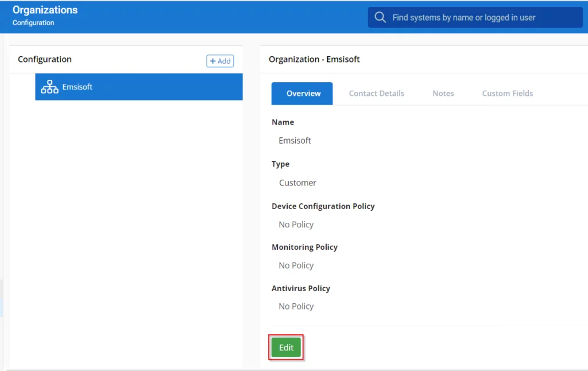Click the organization hierarchy icon beside Emsisoft

(49, 87)
